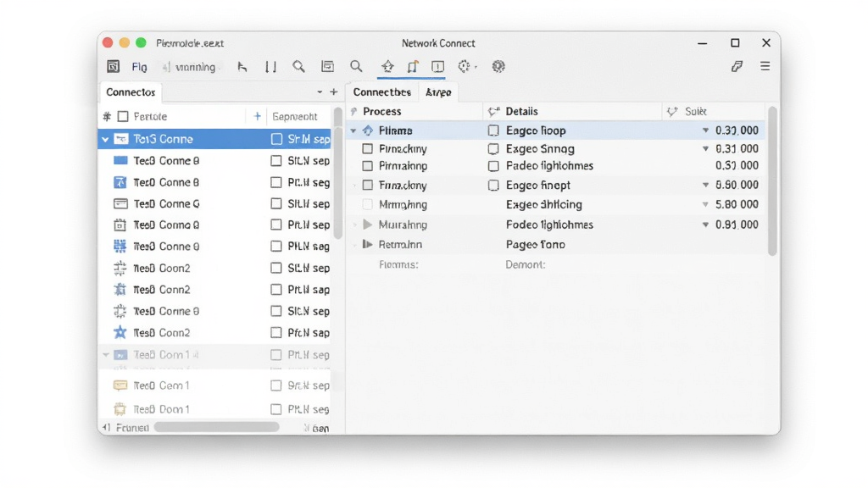Image resolution: width=868 pixels, height=488 pixels.
Task: Check the box before Pirmainnp process
Action: 368,166
